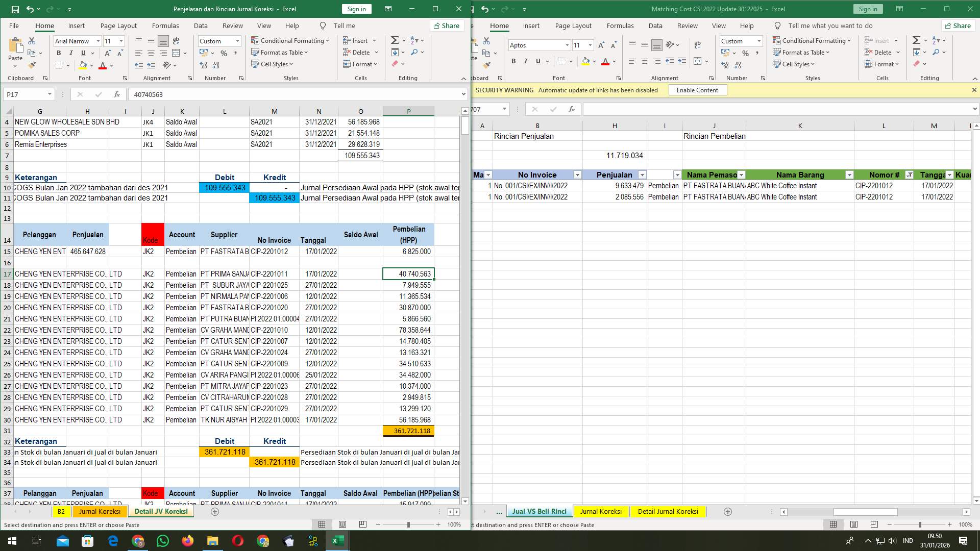Image resolution: width=980 pixels, height=551 pixels.
Task: Open WhatsApp from the taskbar
Action: pos(162,540)
